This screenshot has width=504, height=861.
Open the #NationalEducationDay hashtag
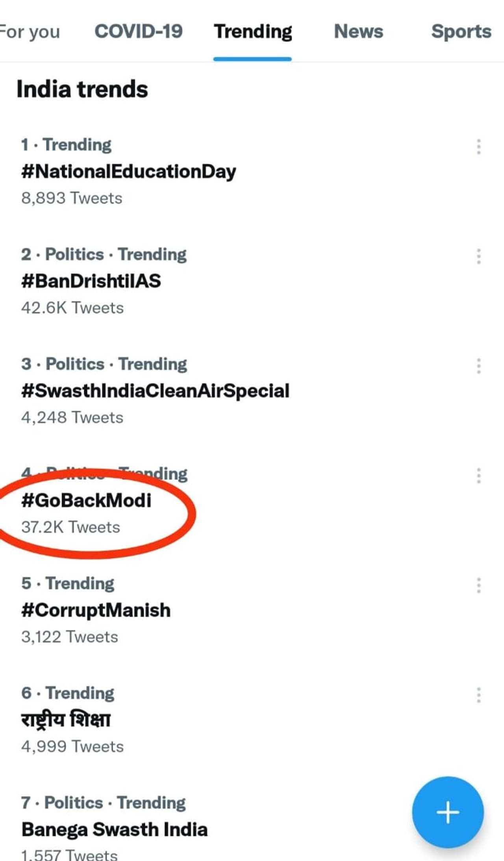[129, 172]
